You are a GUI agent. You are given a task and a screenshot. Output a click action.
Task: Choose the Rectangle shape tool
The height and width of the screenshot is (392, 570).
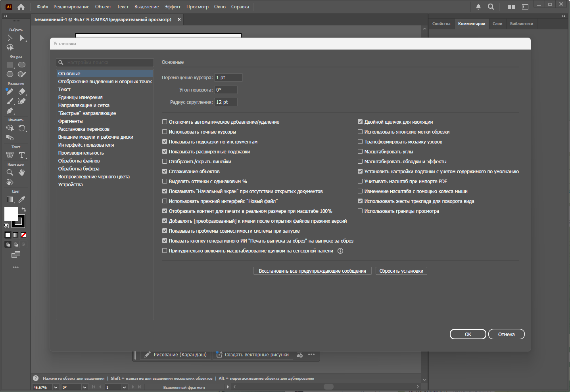10,65
